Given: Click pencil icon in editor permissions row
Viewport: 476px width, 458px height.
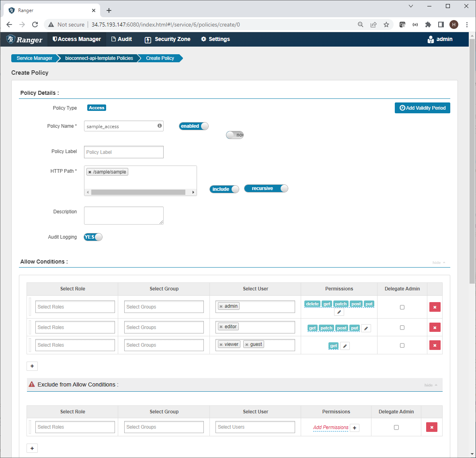Looking at the screenshot, I should pyautogui.click(x=366, y=328).
